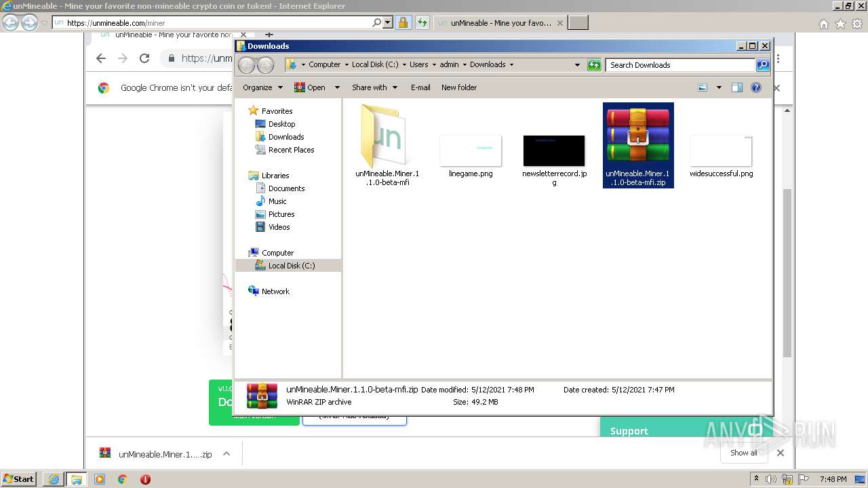Open the Organize menu

262,87
